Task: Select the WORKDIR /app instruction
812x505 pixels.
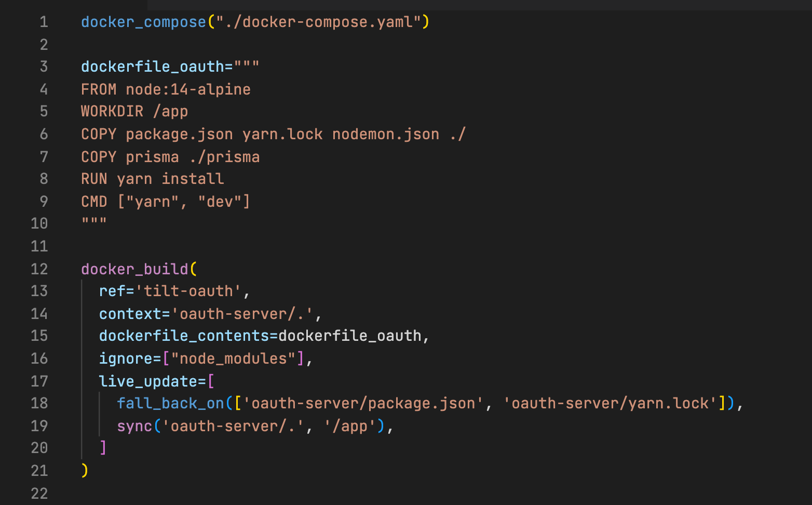Action: (x=134, y=111)
